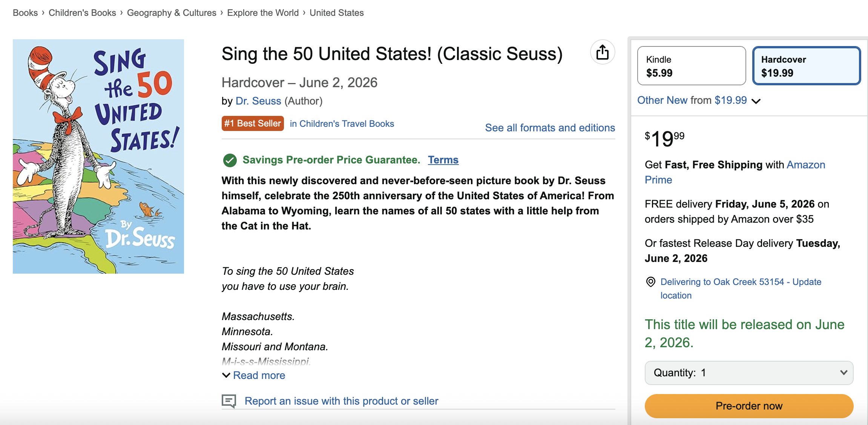Click the share icon beside the title

[602, 52]
